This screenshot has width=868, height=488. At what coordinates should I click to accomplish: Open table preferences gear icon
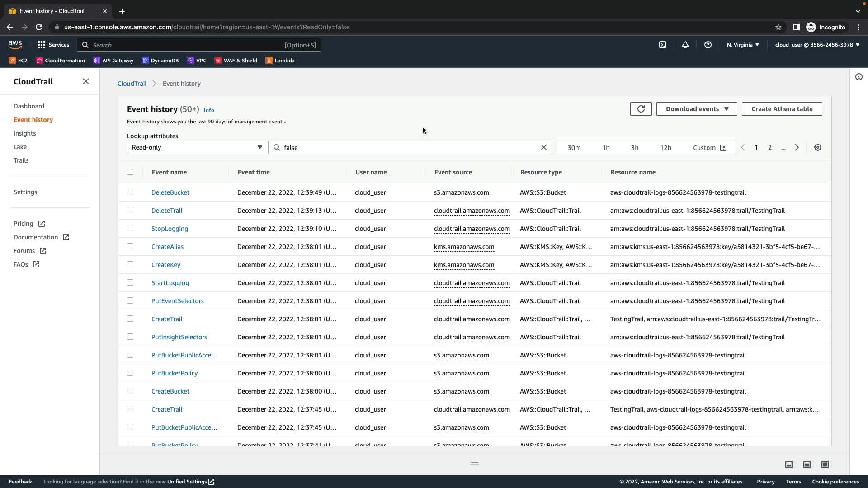[817, 147]
